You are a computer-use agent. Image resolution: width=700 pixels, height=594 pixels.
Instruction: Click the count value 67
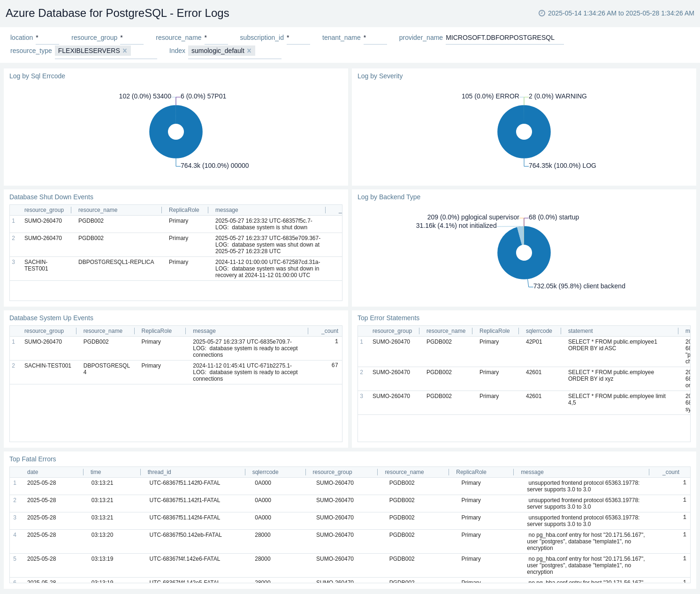click(335, 365)
